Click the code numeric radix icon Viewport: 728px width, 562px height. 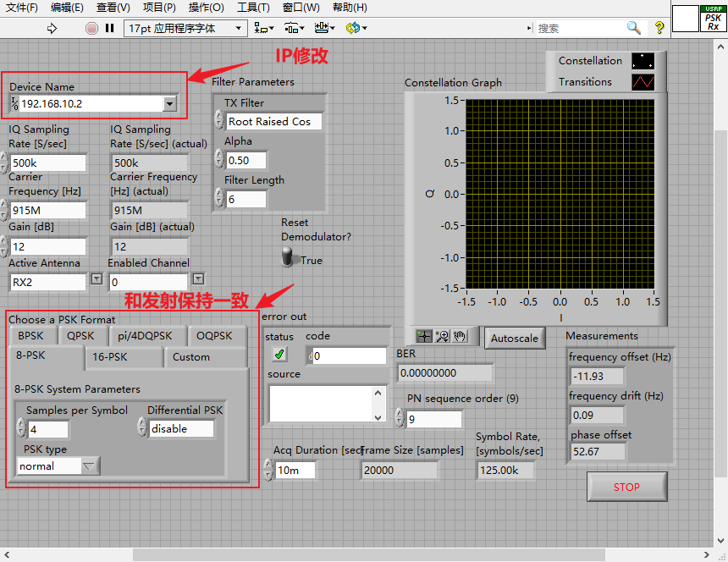click(310, 356)
